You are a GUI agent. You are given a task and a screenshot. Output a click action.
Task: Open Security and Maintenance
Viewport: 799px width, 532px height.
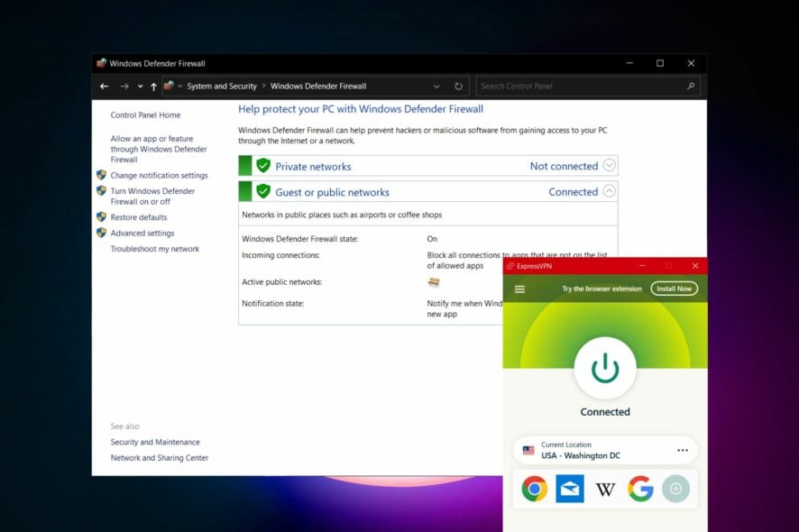point(155,443)
